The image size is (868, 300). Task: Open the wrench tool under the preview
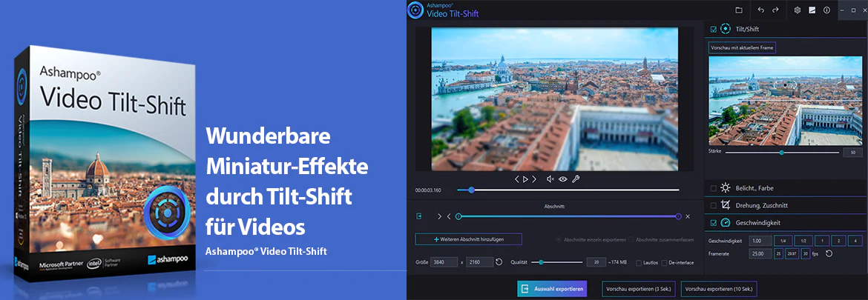tap(576, 179)
